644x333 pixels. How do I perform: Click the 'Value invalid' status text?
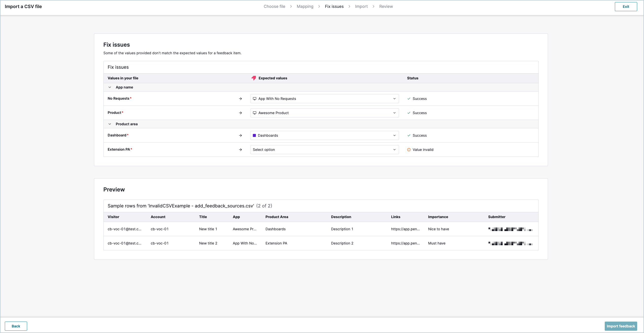click(423, 150)
